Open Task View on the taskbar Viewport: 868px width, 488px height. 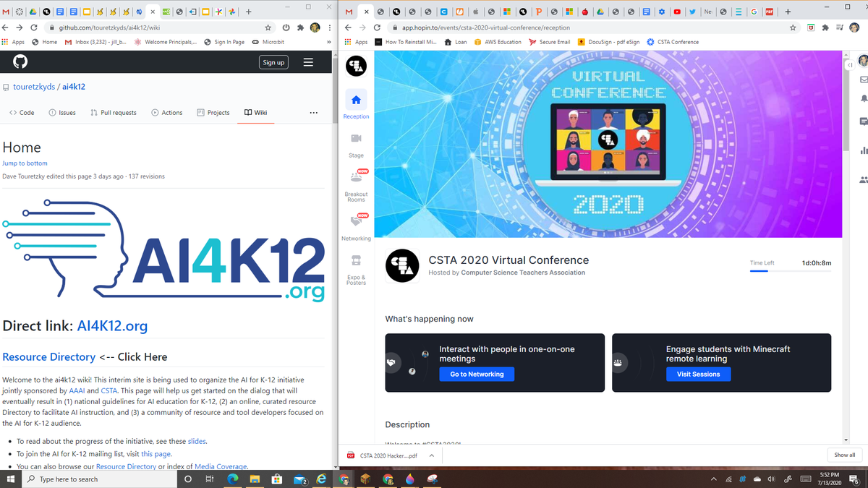pos(210,479)
